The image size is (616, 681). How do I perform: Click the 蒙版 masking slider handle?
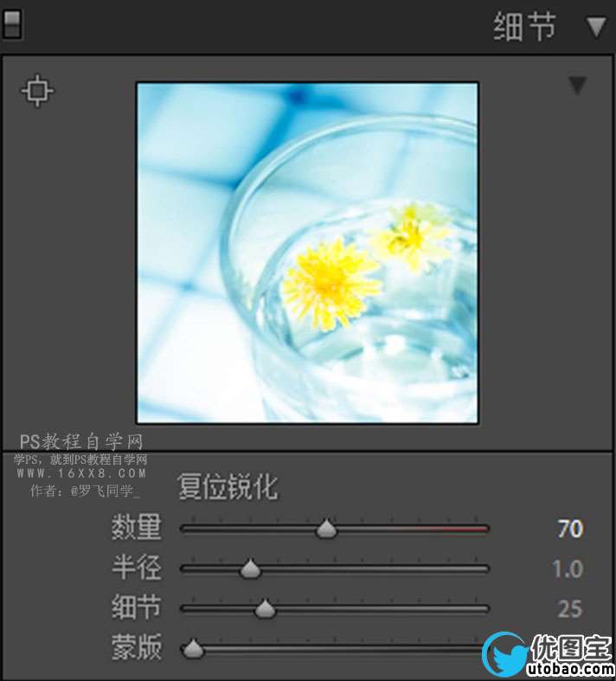click(193, 649)
